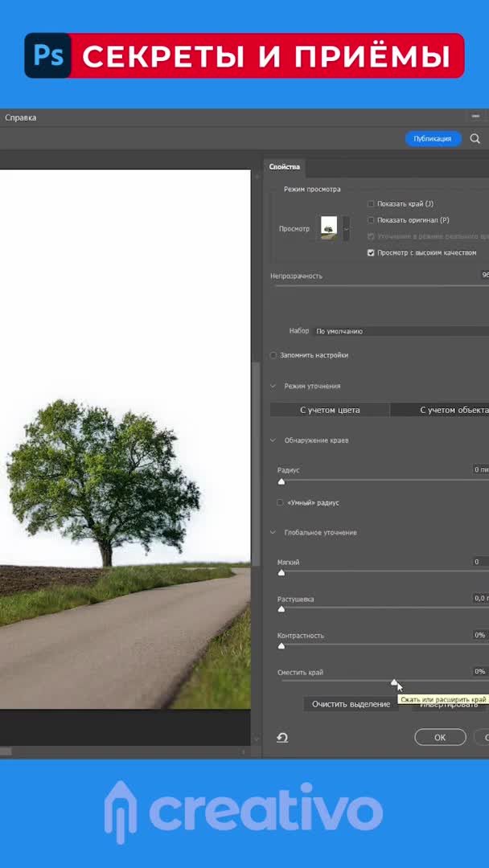Collapse the Режим уточнения section
This screenshot has width=489, height=868.
(273, 387)
